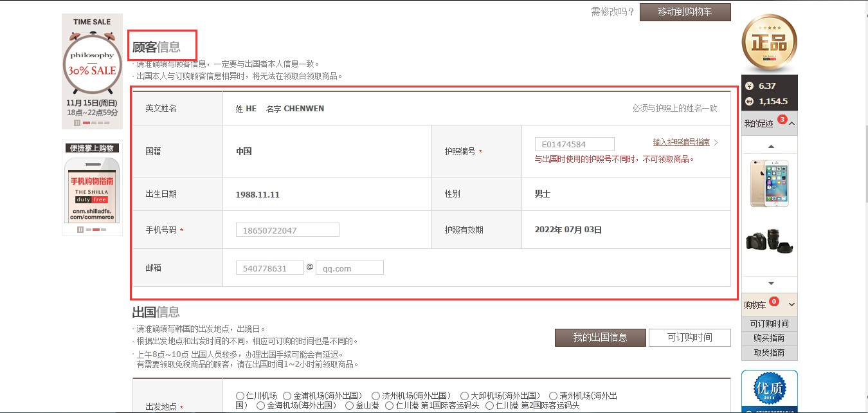
Task: Click the philosophy 30% SALE banner
Action: point(92,64)
